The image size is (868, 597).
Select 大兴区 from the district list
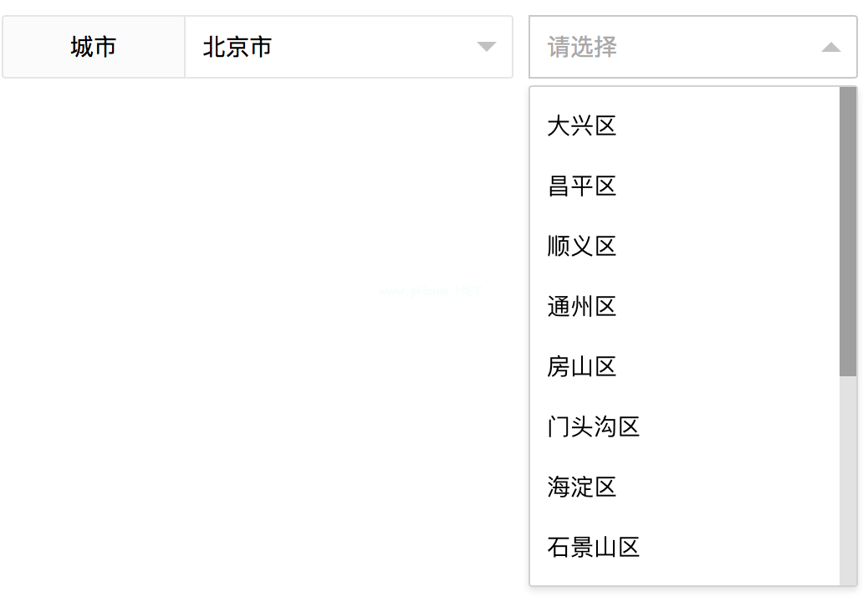pos(582,126)
